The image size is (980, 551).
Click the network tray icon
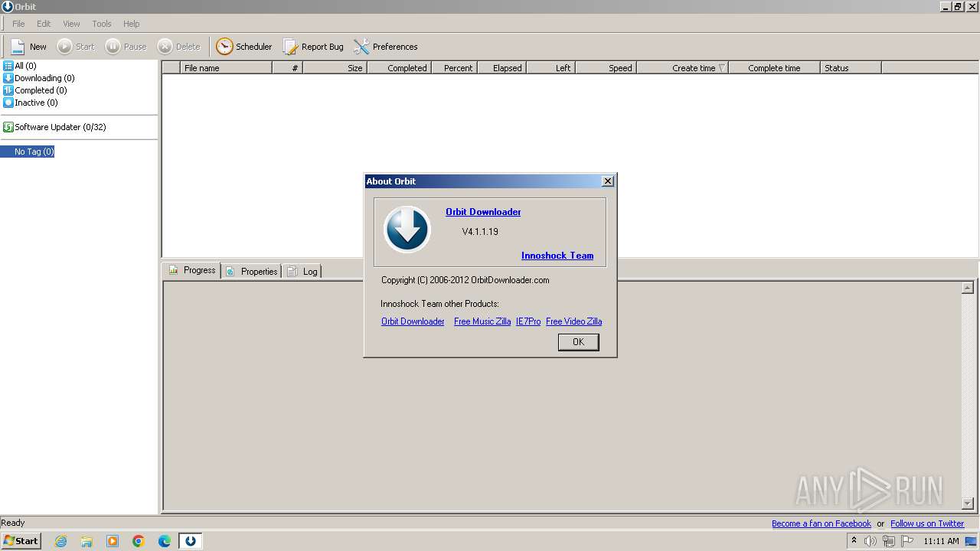889,541
